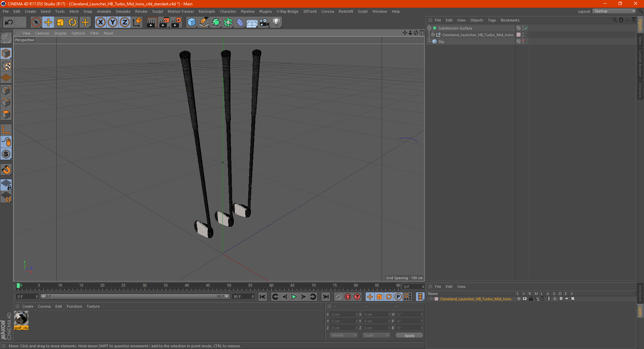Open the World coordinate dropdown

click(x=344, y=335)
